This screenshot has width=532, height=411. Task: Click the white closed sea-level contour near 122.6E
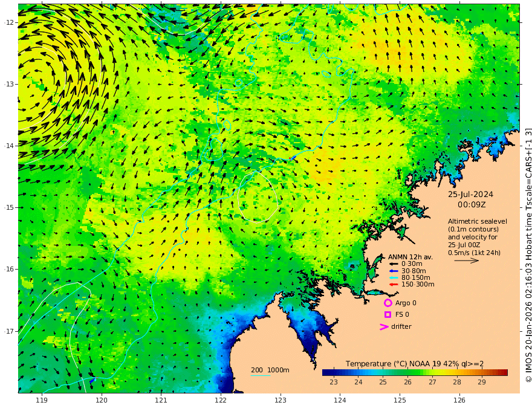[258, 197]
